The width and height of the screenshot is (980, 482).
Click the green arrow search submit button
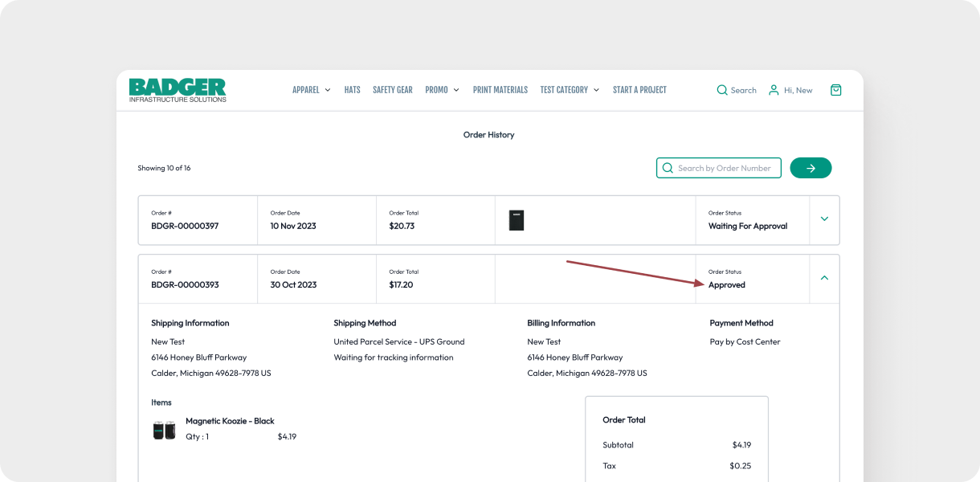[x=811, y=168]
